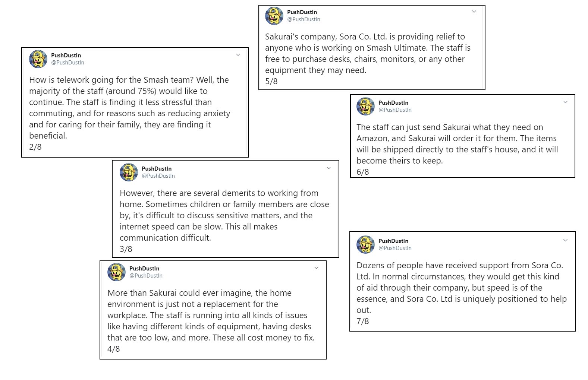The width and height of the screenshot is (588, 380).
Task: Click the @PushDustIn handle on the 5/8 tweet
Action: coord(304,19)
